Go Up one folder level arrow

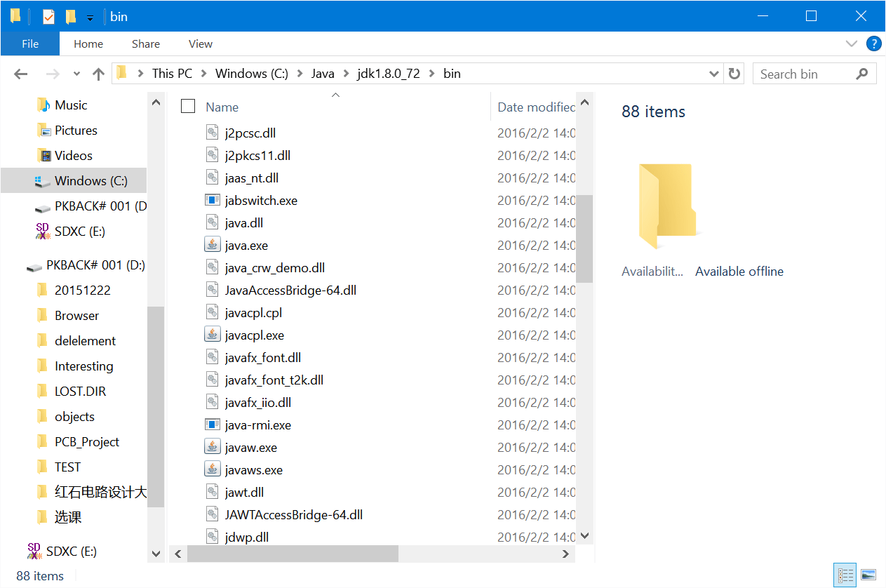pos(98,74)
